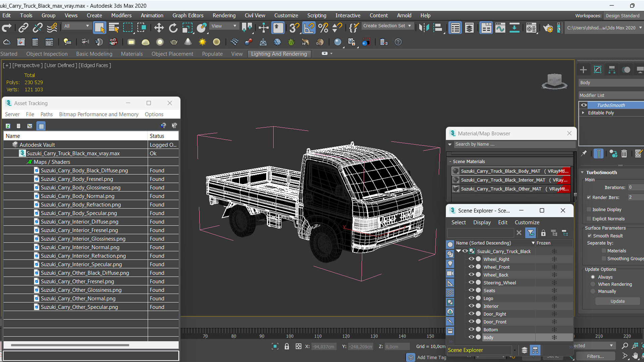The image size is (644, 362).
Task: Click Display Lights icon in Scene Explorer sidebar
Action: click(x=450, y=264)
